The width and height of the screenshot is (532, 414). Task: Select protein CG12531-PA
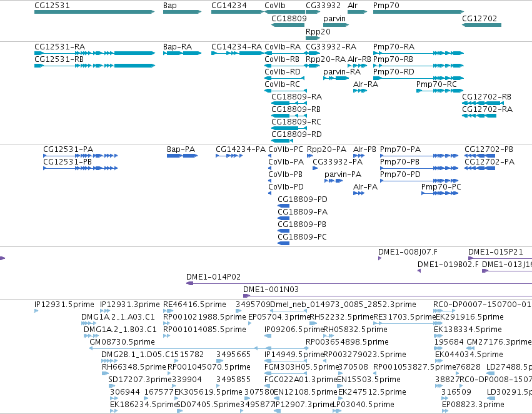(81, 156)
